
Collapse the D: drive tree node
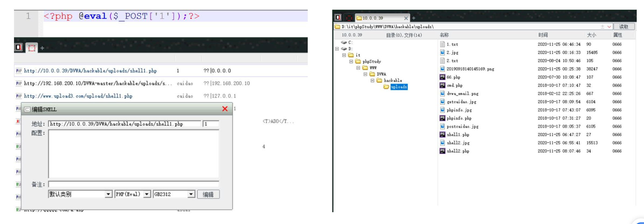337,49
